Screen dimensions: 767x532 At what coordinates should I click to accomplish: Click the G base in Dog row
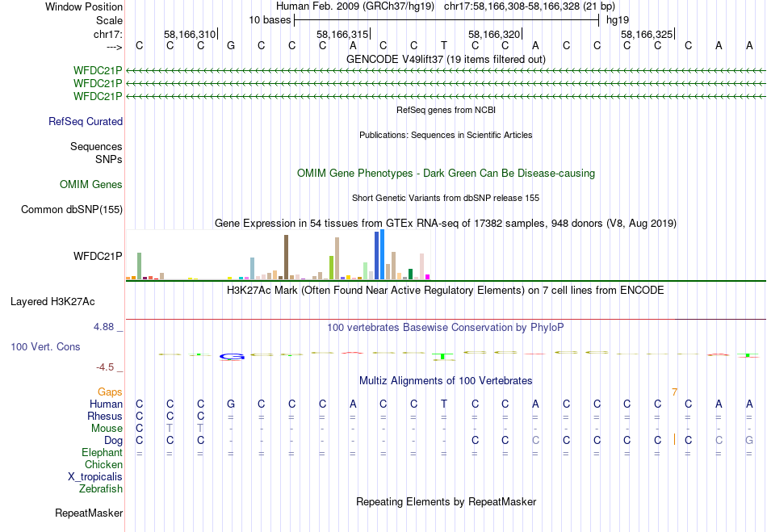749,441
